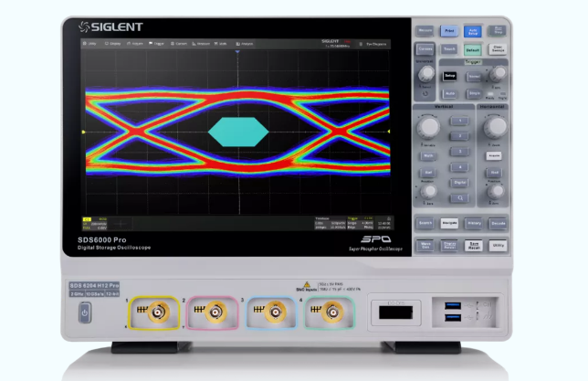Toggle the Auto Setup button

(474, 31)
